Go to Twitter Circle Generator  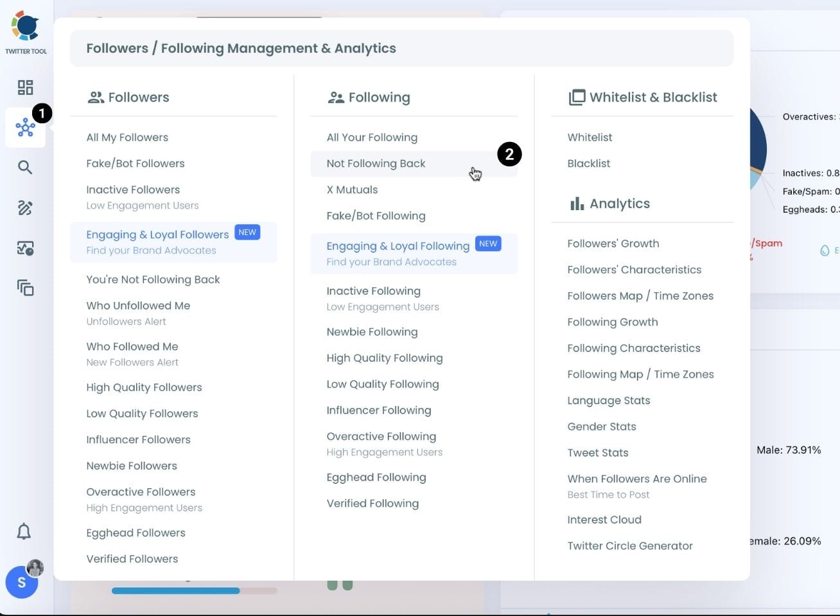coord(629,546)
